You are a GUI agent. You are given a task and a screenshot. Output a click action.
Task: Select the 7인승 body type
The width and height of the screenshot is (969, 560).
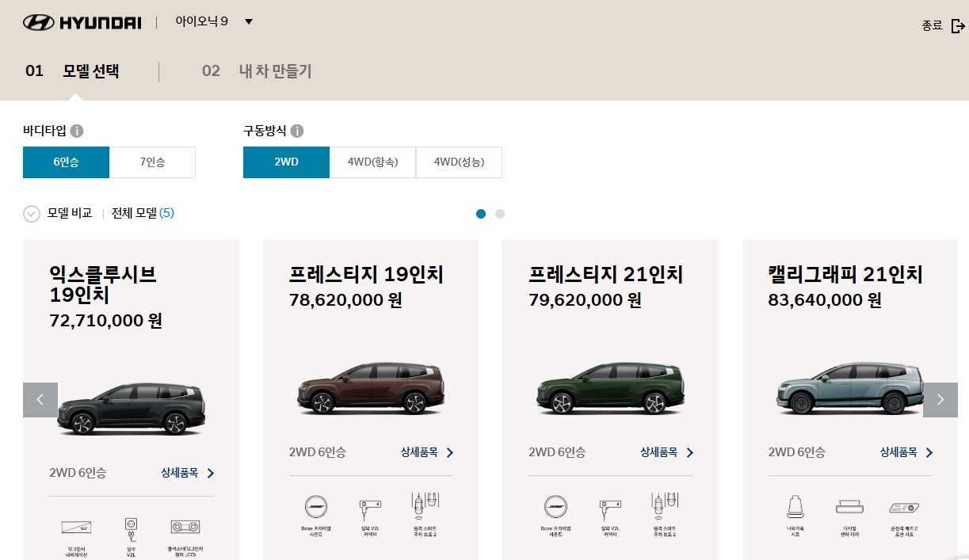pyautogui.click(x=152, y=162)
